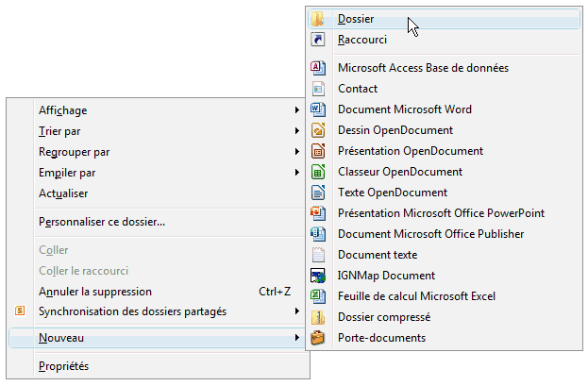Click the Coller le raccourci entry
588x386 pixels.
click(158, 271)
